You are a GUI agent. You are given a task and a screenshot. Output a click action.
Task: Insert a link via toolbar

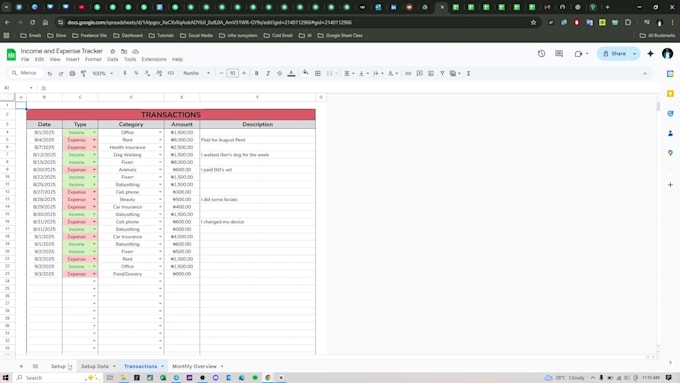[408, 73]
